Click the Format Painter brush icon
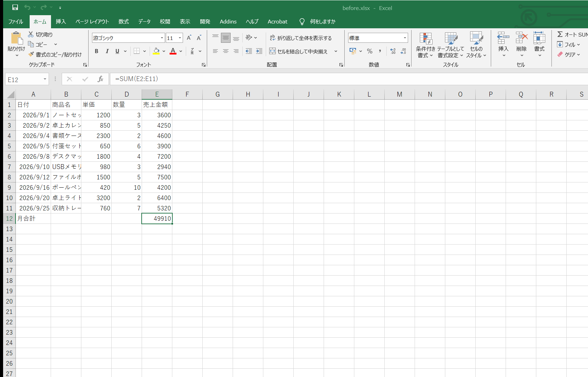The width and height of the screenshot is (588, 377). click(31, 54)
